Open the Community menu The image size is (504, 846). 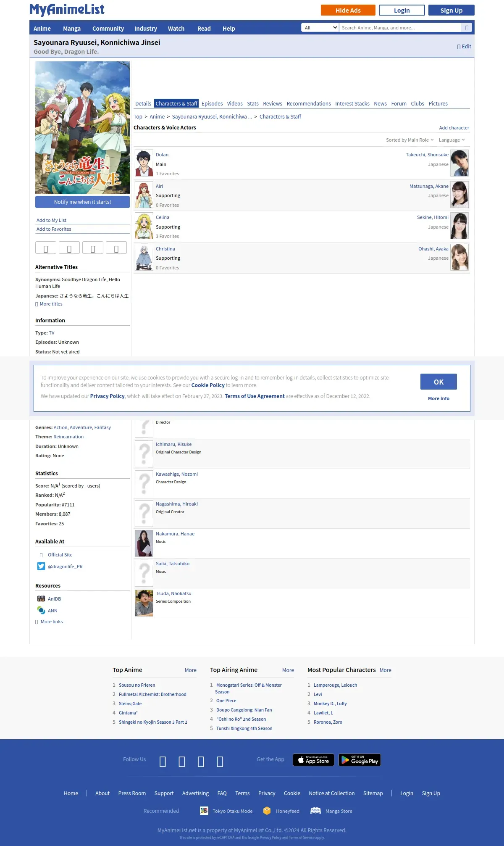(x=108, y=29)
